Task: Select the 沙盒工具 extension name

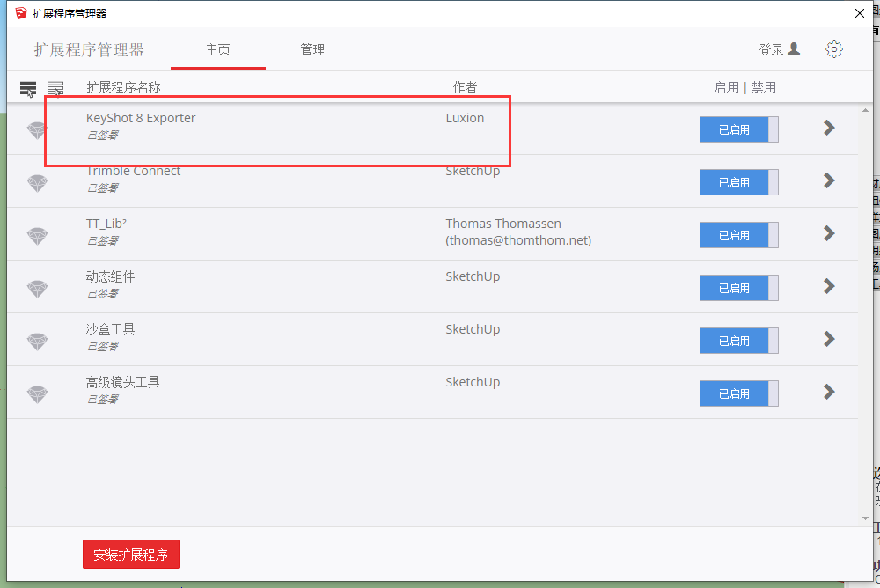Action: click(x=110, y=329)
